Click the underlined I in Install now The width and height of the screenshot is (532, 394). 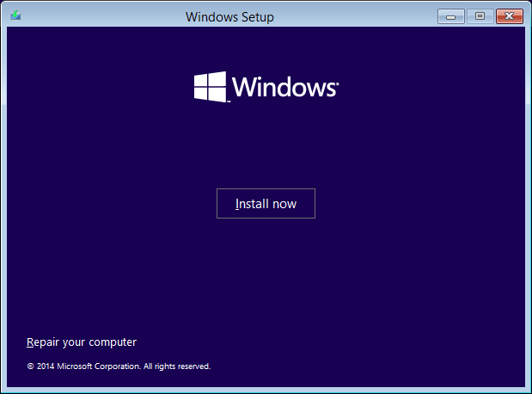point(237,204)
